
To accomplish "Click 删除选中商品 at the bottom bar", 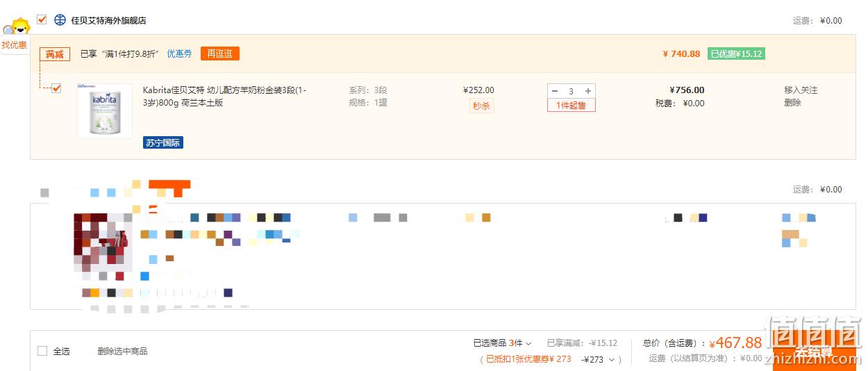I will tap(122, 352).
